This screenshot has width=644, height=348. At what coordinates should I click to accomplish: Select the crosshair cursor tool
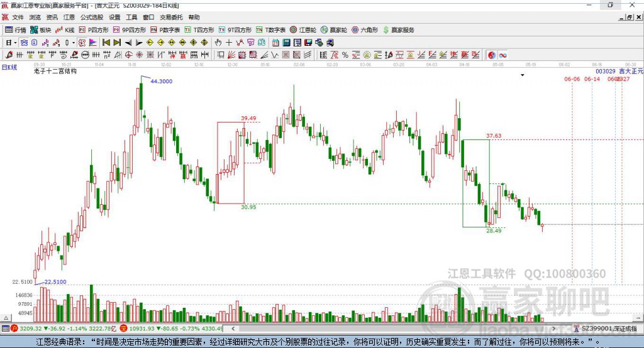(x=229, y=43)
